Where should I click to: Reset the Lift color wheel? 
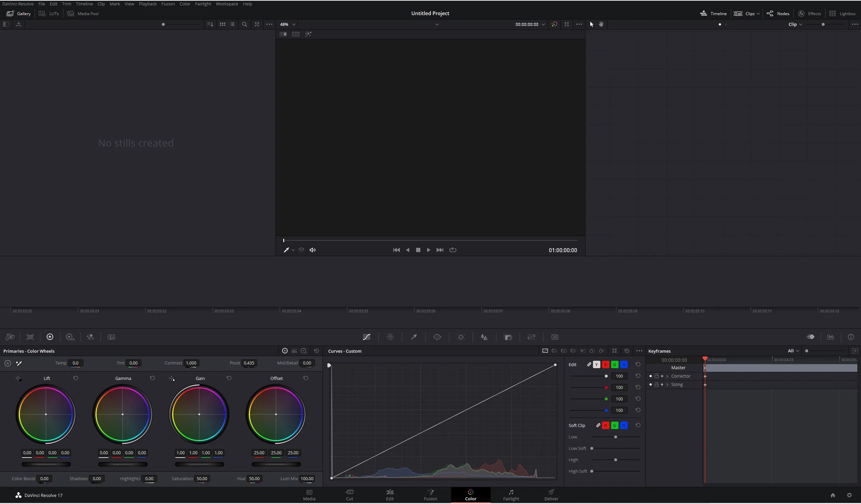pyautogui.click(x=76, y=378)
